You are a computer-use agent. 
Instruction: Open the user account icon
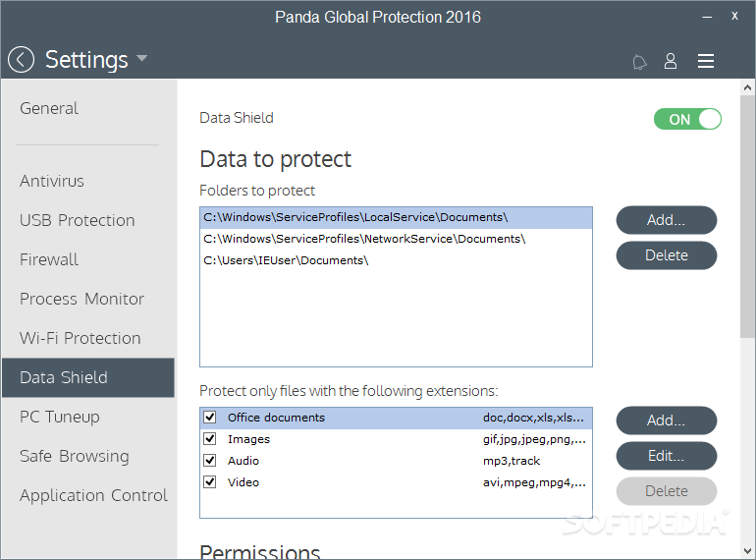(x=671, y=61)
